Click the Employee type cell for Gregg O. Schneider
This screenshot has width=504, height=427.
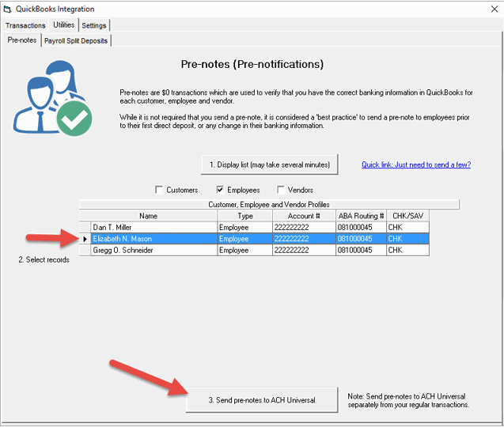[245, 250]
